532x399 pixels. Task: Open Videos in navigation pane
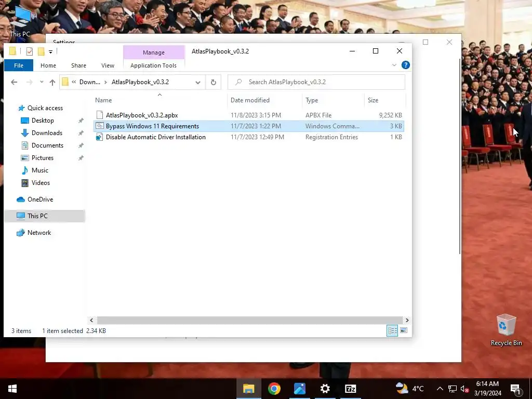coord(41,183)
